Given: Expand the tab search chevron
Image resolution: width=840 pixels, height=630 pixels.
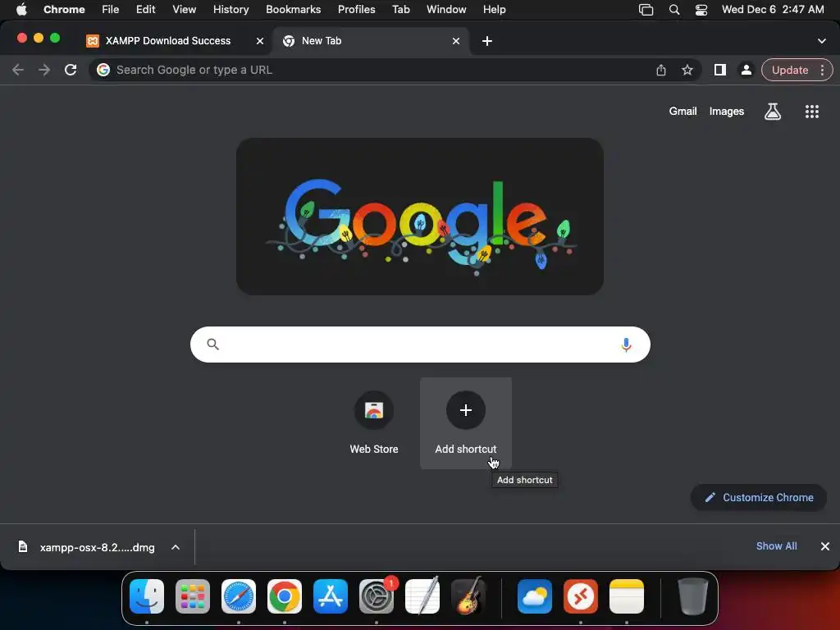Looking at the screenshot, I should 821,41.
